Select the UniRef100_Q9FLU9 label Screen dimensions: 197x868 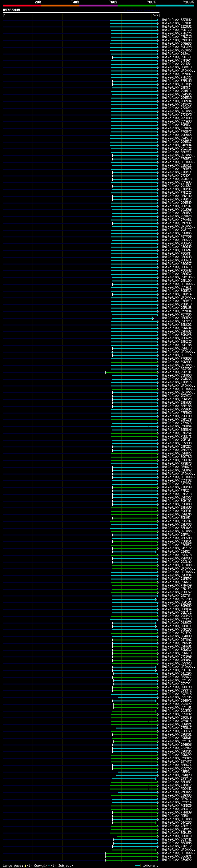[176, 416]
